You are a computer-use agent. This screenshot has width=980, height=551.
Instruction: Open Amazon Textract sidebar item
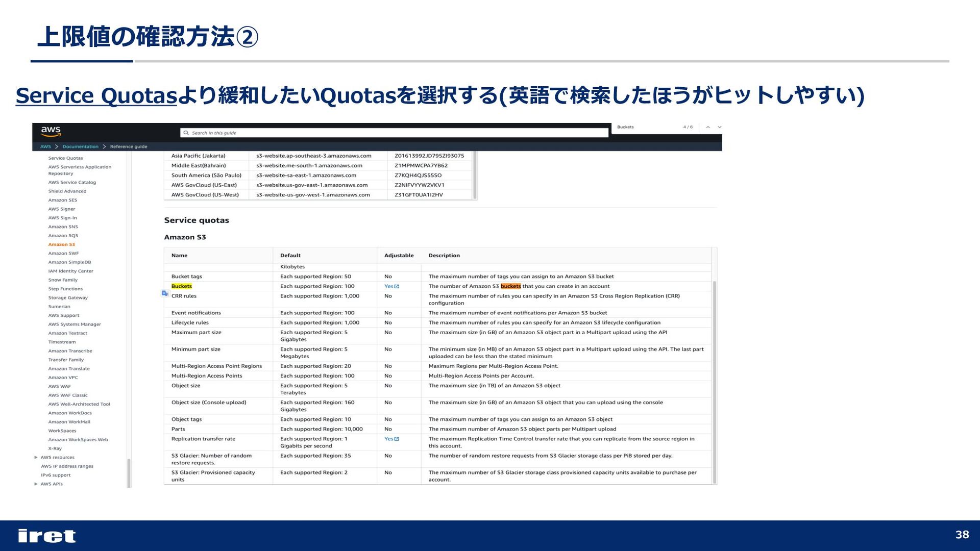click(68, 333)
